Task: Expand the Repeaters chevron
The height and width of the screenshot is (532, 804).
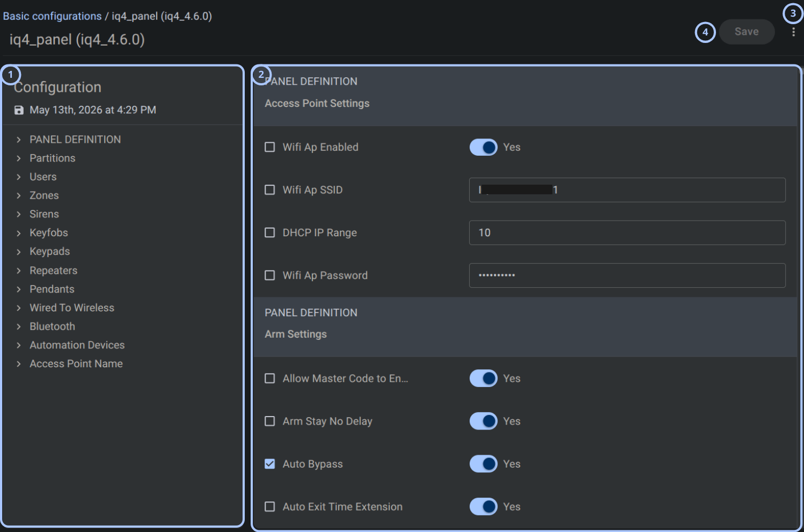Action: (x=19, y=271)
